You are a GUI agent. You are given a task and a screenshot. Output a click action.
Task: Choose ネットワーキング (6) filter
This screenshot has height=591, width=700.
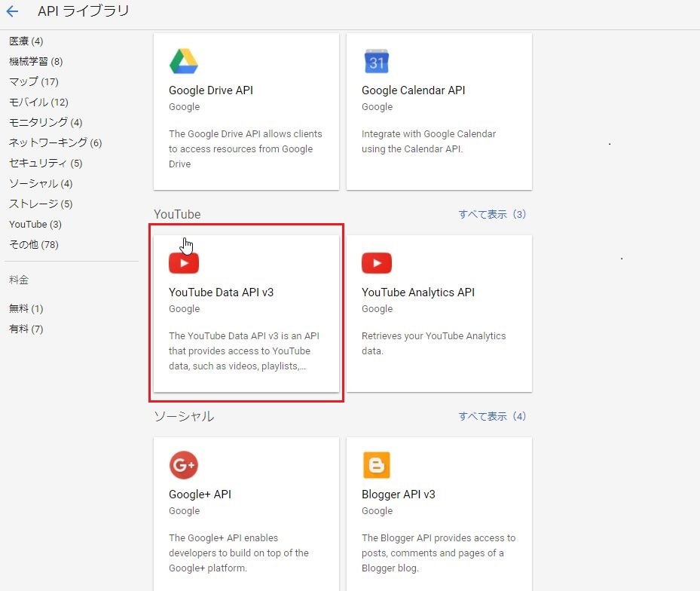coord(55,143)
